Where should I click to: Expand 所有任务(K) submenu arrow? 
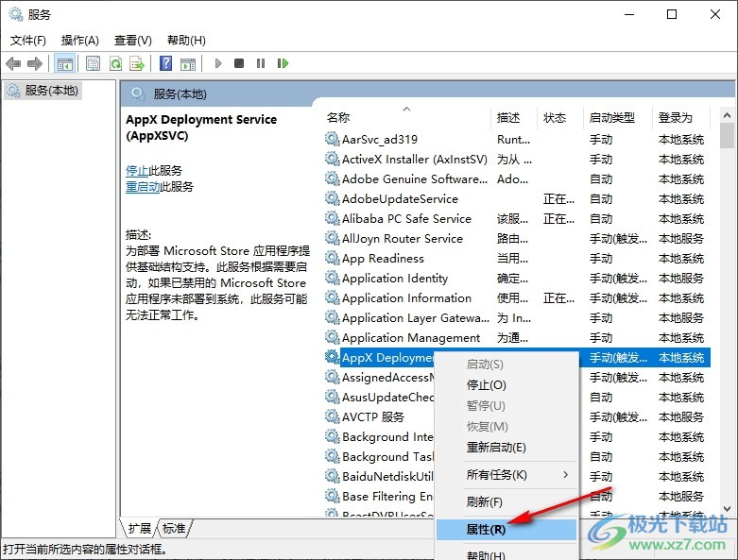click(x=566, y=475)
